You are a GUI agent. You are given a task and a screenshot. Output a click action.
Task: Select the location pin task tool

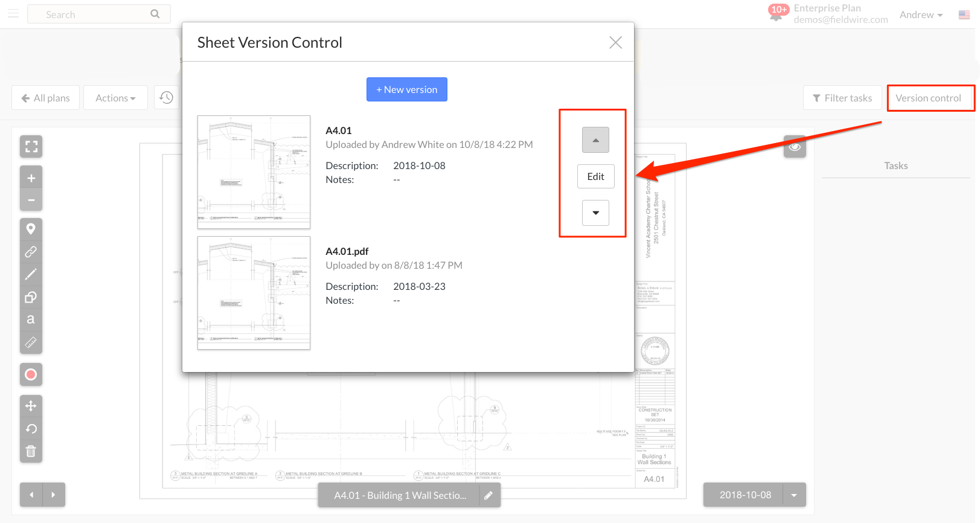(31, 229)
